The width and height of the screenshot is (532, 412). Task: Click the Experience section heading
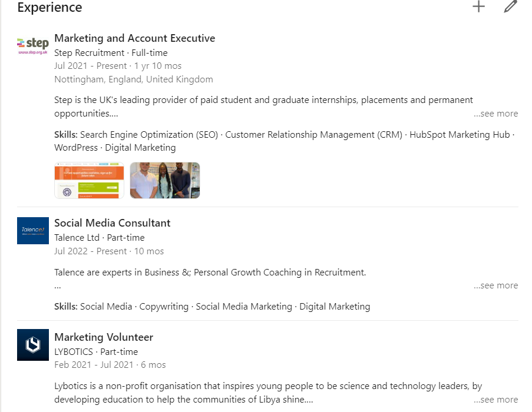point(49,8)
